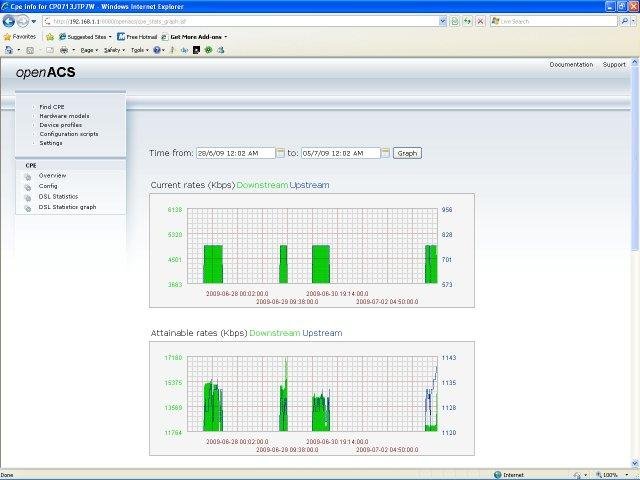The width and height of the screenshot is (640, 480).
Task: Click the icon next to DSL Statistics
Action: (x=28, y=198)
